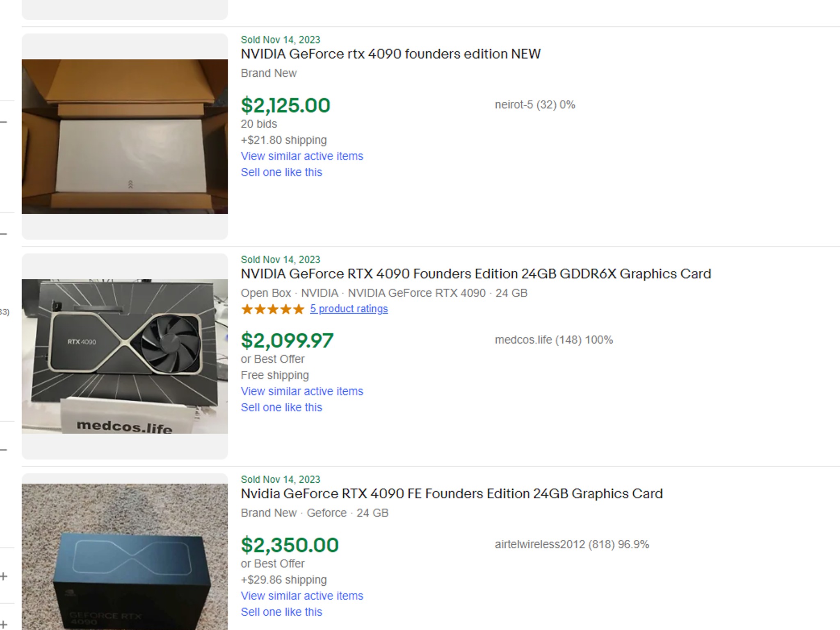Open the cardboard box photo of the $2,125.00 listing
Screen dimensions: 840x630
125,136
